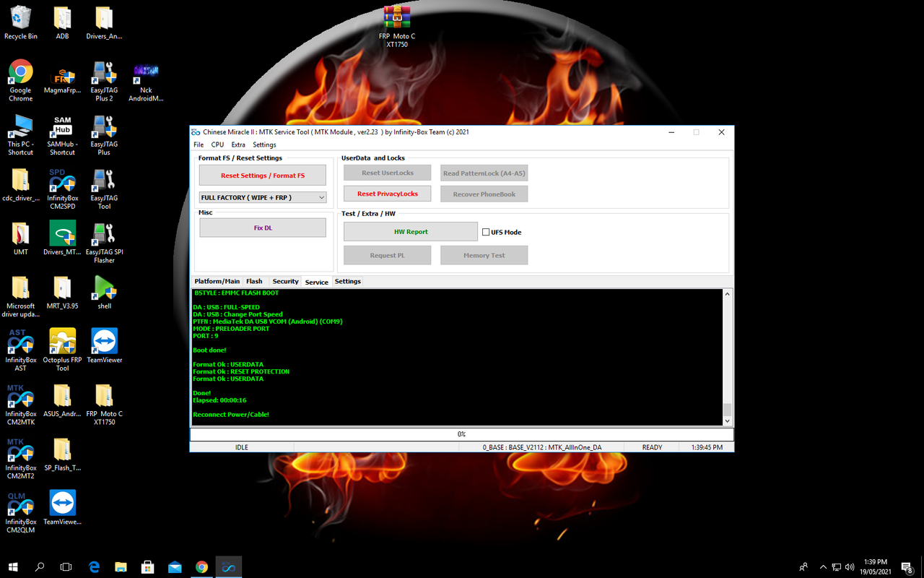Select the cdc_driver folder icon
The image size is (924, 578).
point(21,185)
